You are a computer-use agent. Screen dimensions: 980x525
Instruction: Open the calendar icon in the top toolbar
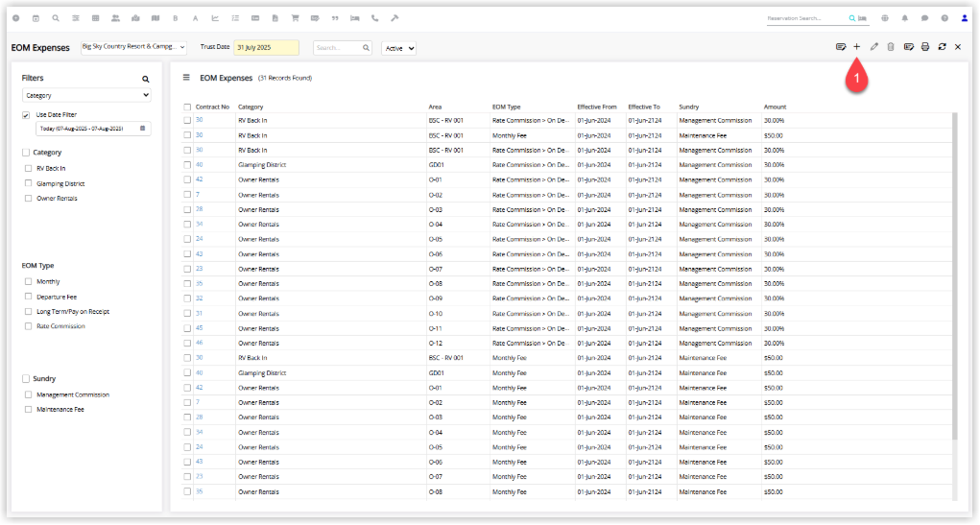click(36, 18)
